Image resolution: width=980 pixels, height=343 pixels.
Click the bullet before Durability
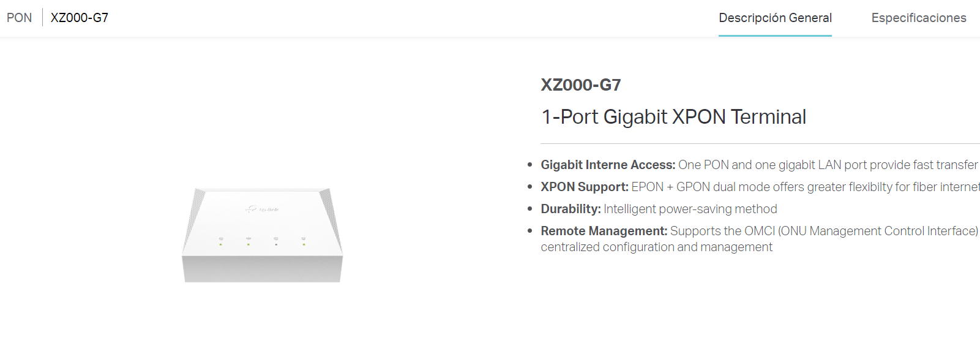coord(530,209)
